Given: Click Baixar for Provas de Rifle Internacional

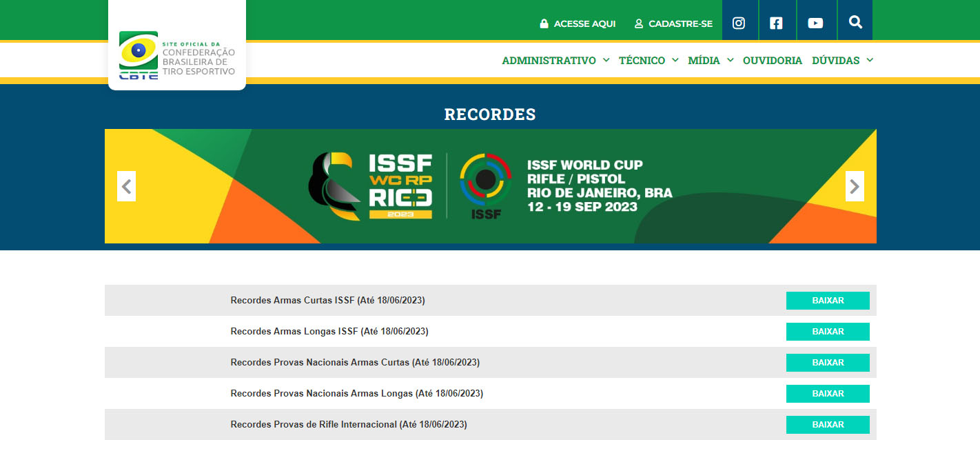Looking at the screenshot, I should 828,425.
